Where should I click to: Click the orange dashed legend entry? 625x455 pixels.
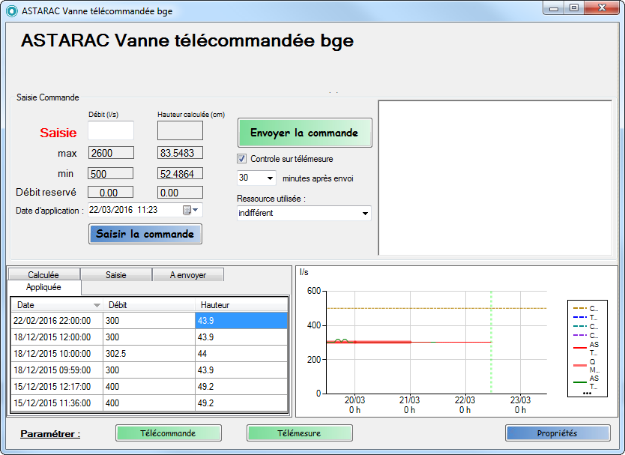pos(585,308)
